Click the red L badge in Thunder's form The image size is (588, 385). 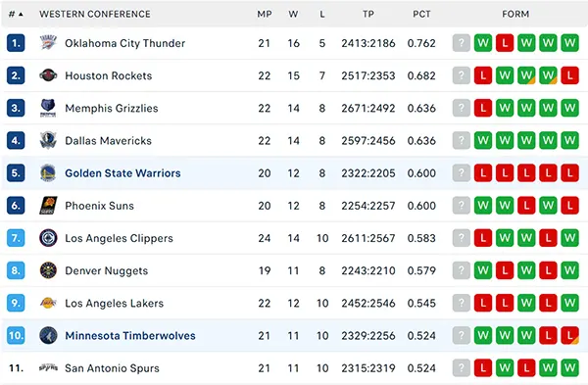click(x=505, y=43)
